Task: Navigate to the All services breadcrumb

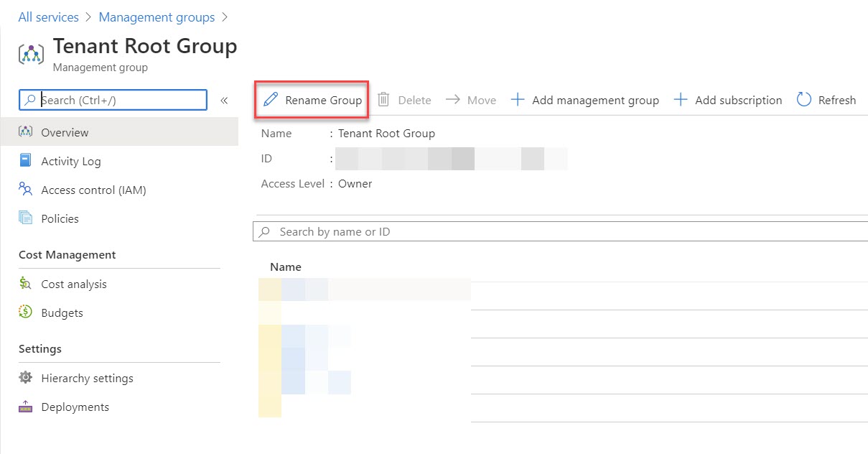Action: (x=47, y=17)
